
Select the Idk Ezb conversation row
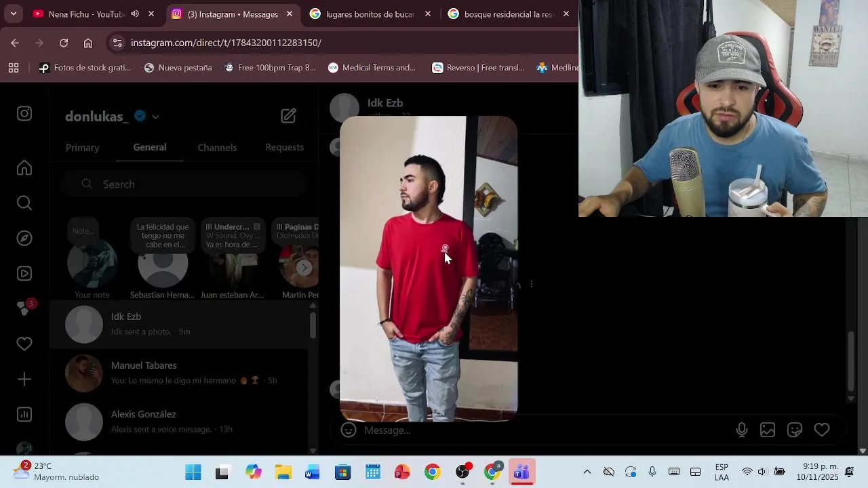(x=180, y=324)
